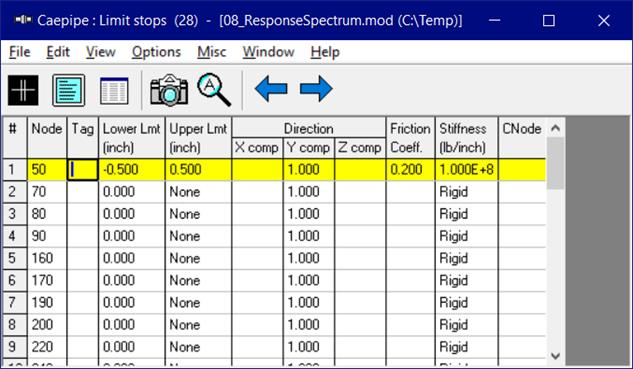This screenshot has width=633, height=369.
Task: Go to next item with right arrow
Action: click(316, 88)
